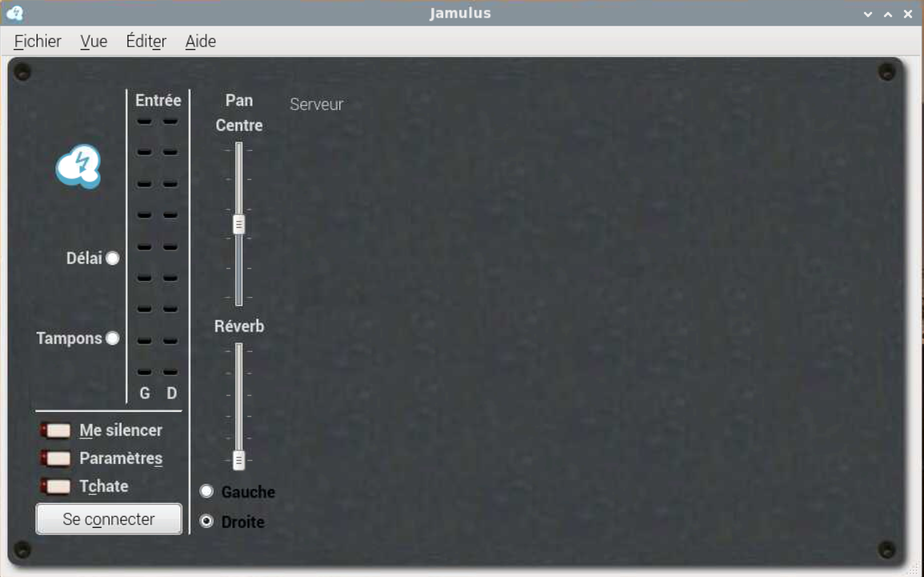This screenshot has height=577, width=924.
Task: Open the Vue menu
Action: tap(94, 41)
